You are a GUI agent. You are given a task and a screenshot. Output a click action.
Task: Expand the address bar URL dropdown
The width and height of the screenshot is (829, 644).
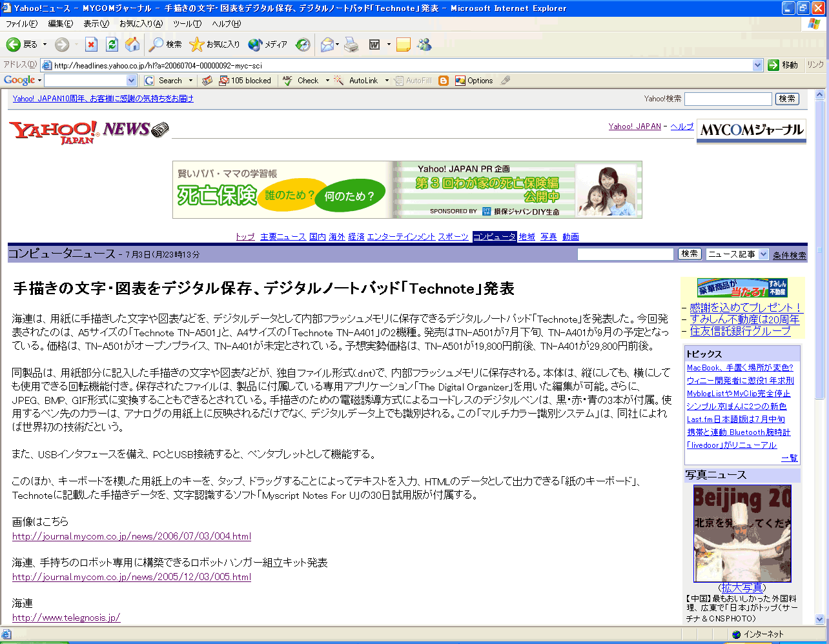[x=758, y=65]
